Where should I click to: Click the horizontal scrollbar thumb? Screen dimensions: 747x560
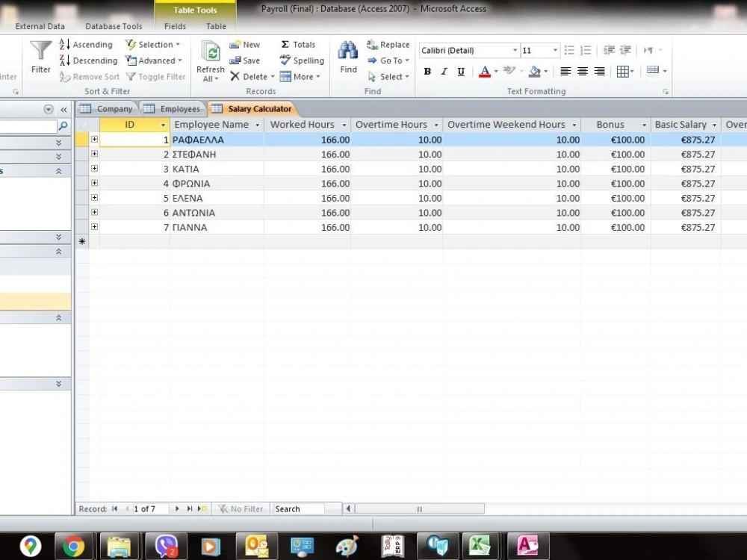point(419,508)
